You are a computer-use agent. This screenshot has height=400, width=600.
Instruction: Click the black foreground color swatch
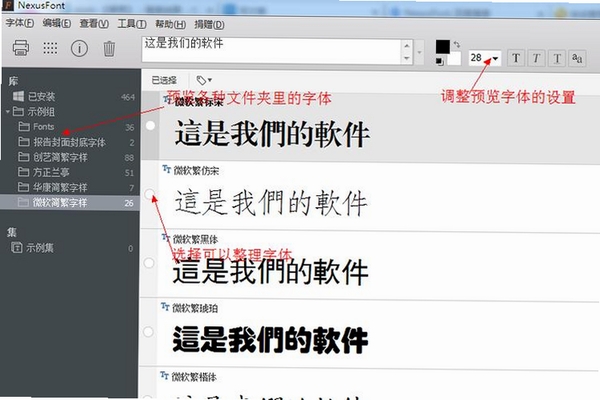443,47
